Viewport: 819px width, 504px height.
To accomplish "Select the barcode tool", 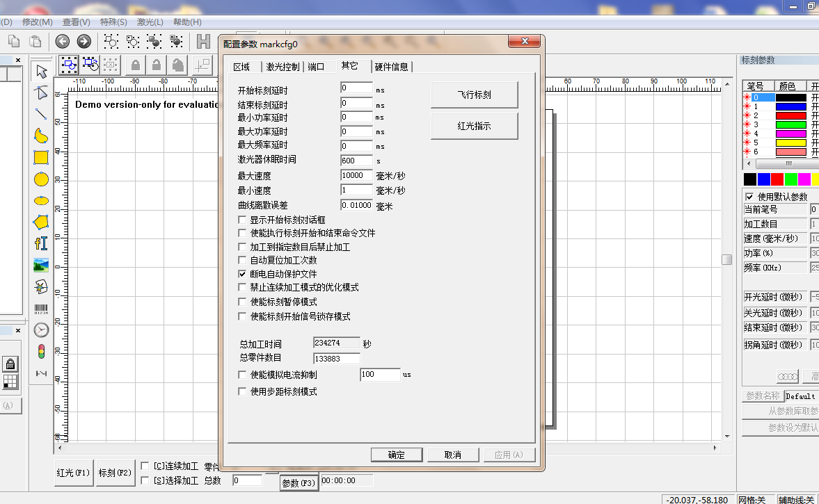I will (40, 309).
